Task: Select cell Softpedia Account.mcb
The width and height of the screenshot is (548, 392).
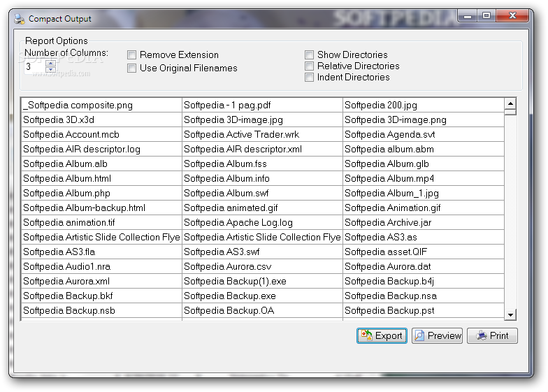Action: [x=101, y=134]
